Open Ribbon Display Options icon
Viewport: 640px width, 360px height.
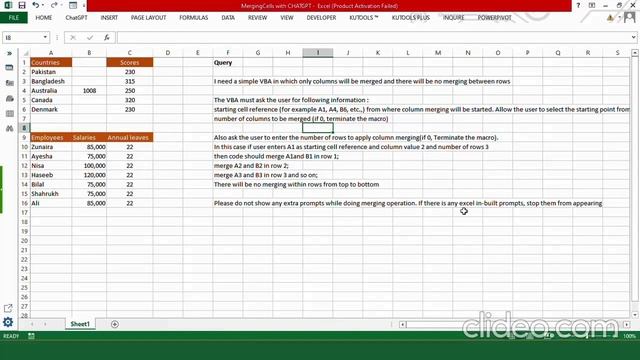592,5
